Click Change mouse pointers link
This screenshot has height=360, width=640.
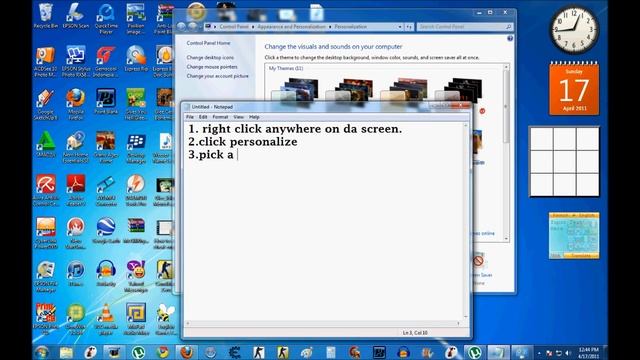(x=212, y=67)
